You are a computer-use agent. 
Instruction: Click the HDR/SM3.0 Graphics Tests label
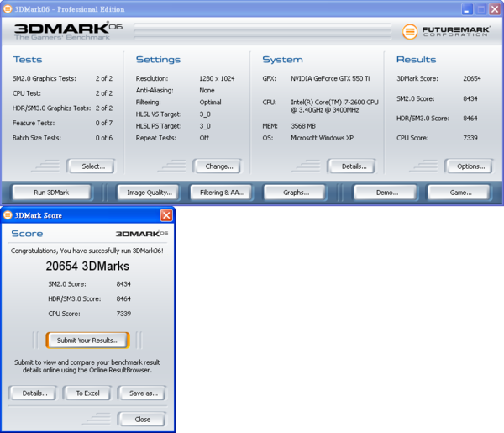coord(51,108)
